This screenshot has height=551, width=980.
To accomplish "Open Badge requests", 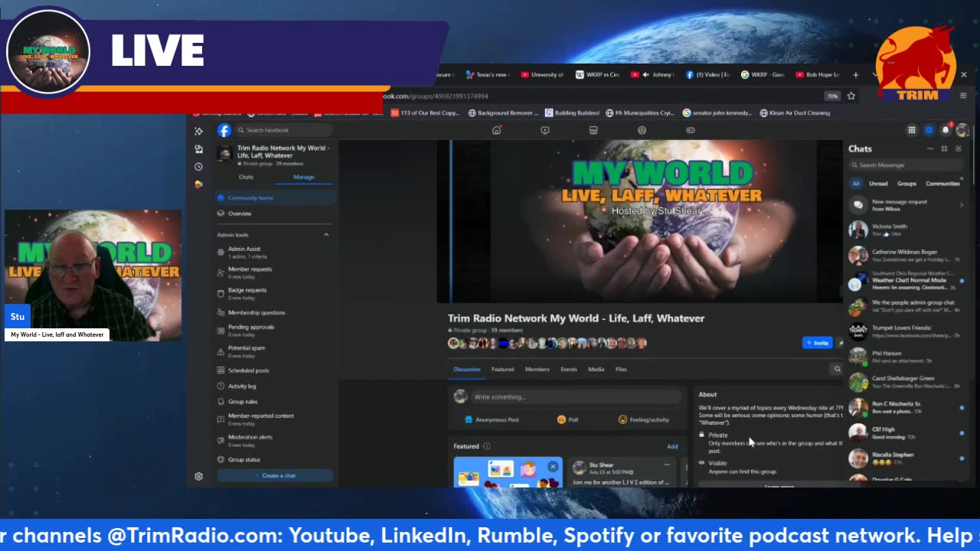I will coord(275,294).
